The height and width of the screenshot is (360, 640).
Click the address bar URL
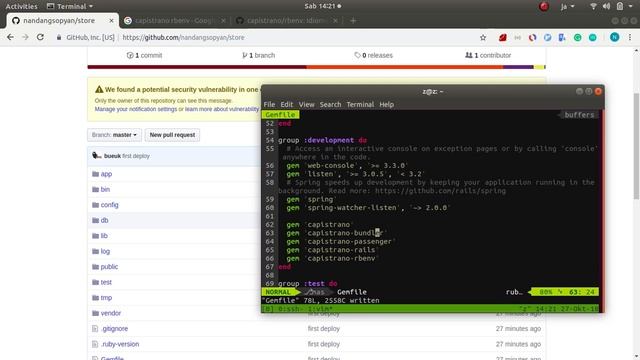point(183,38)
